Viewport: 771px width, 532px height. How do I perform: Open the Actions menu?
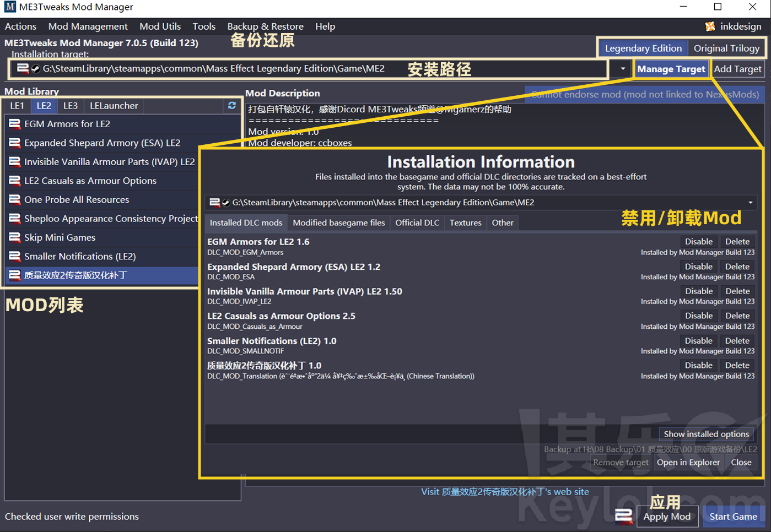pos(20,26)
